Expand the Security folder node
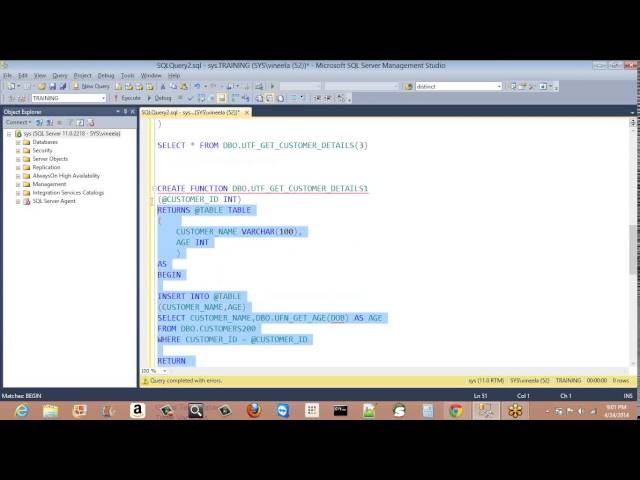Image resolution: width=640 pixels, height=480 pixels. [18, 151]
